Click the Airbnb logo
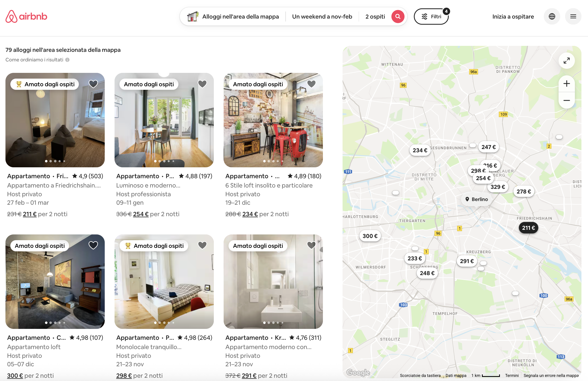Viewport: 588px width, 381px height. 26,16
